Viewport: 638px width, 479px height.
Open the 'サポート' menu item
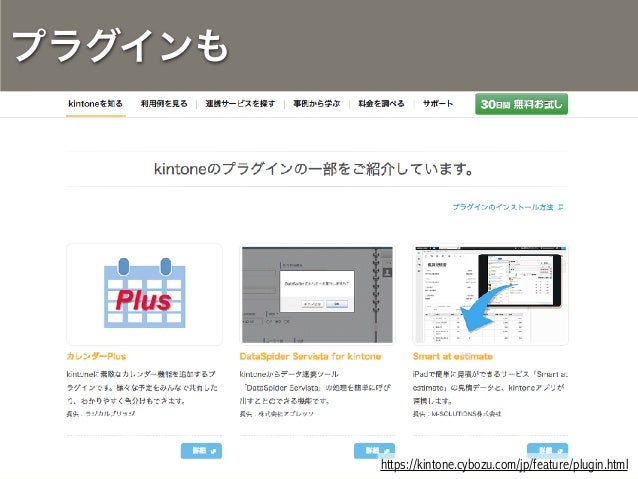tap(438, 104)
